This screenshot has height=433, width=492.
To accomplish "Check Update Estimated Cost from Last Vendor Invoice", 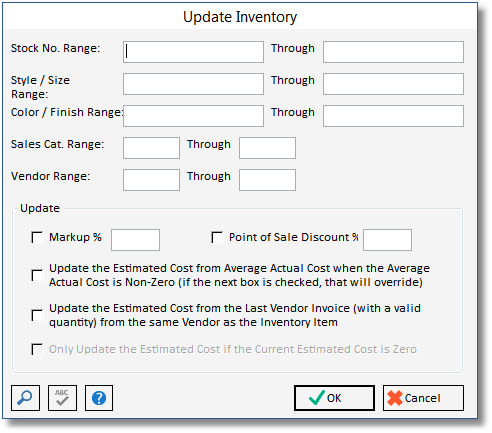I will 37,315.
